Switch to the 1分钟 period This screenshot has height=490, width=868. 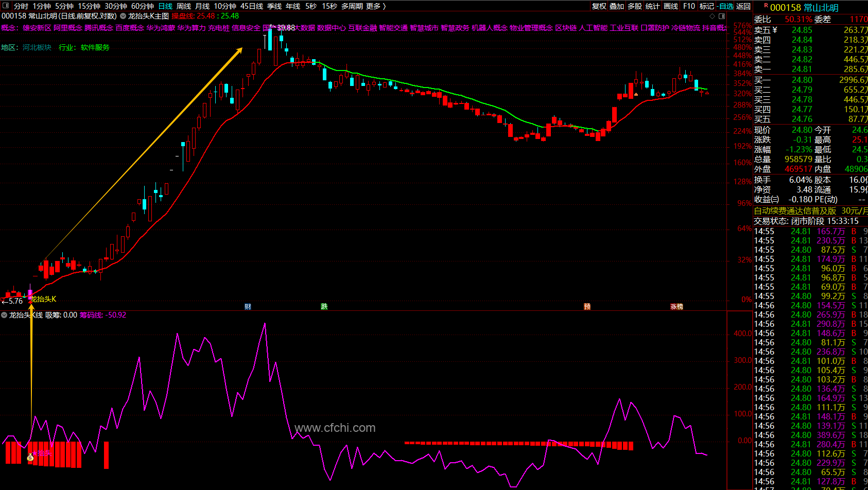pos(42,6)
